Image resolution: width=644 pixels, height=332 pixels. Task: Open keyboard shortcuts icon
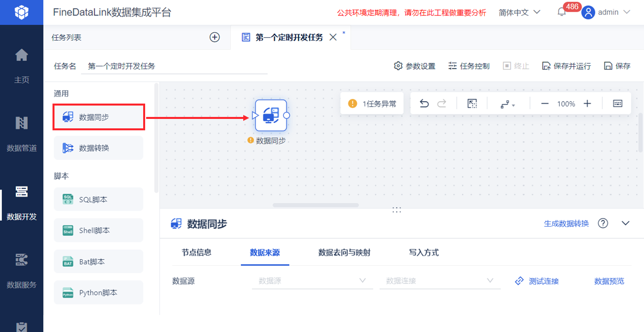point(618,104)
